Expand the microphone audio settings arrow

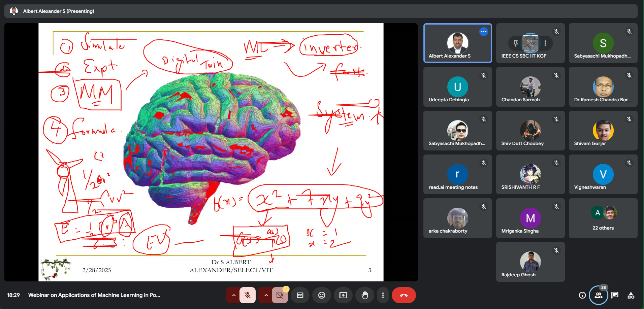click(233, 295)
